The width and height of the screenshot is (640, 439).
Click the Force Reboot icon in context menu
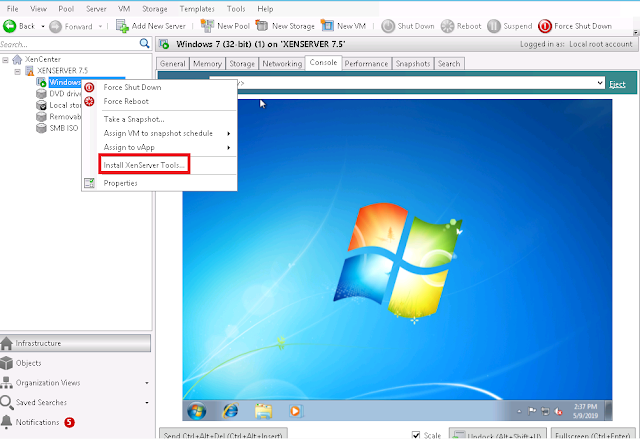pyautogui.click(x=89, y=101)
